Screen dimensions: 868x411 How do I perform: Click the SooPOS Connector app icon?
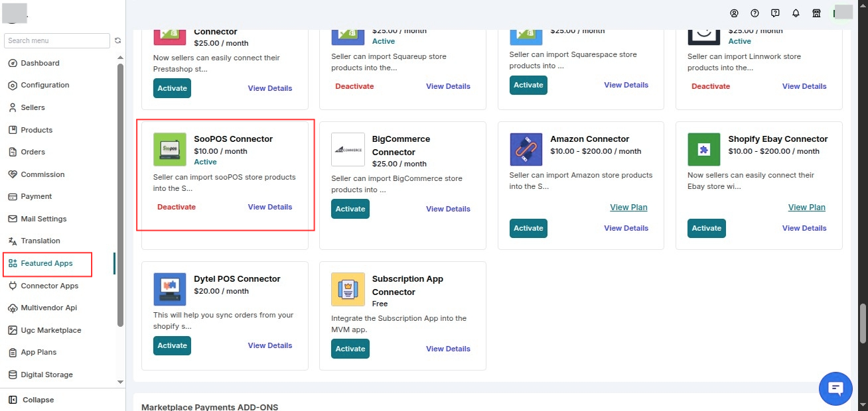(x=170, y=149)
